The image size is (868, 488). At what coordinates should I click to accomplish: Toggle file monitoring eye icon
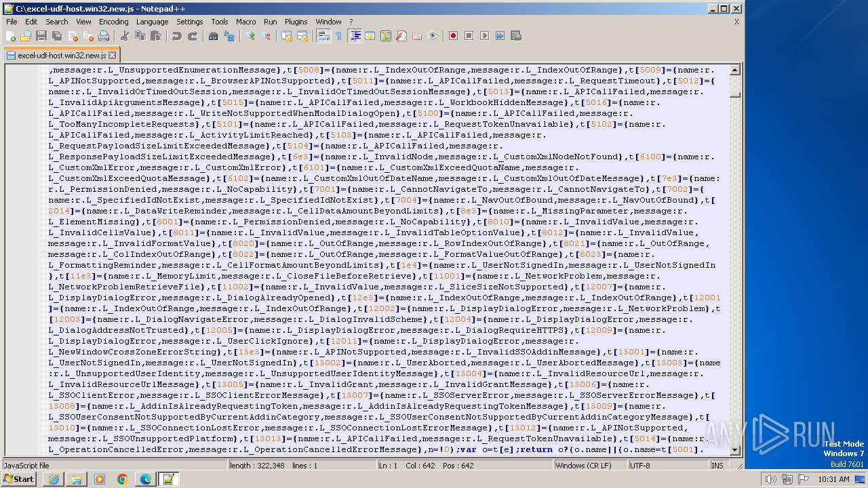click(433, 36)
